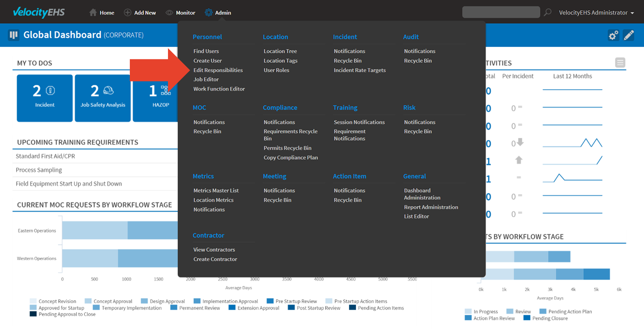Select View Contractors
Image resolution: width=644 pixels, height=330 pixels.
coord(214,250)
